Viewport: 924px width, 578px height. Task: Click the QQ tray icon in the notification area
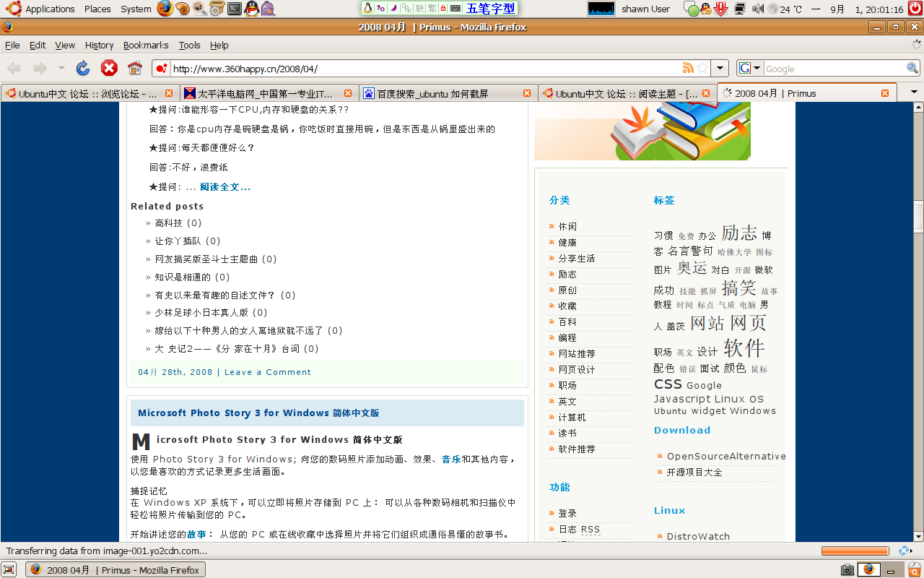pos(705,9)
